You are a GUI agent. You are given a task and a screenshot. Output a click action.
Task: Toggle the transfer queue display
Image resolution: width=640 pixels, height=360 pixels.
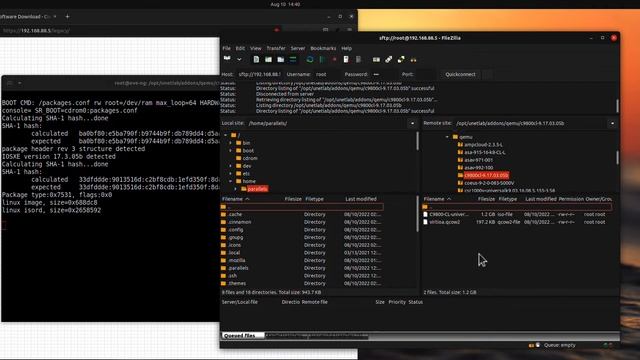tap(293, 60)
